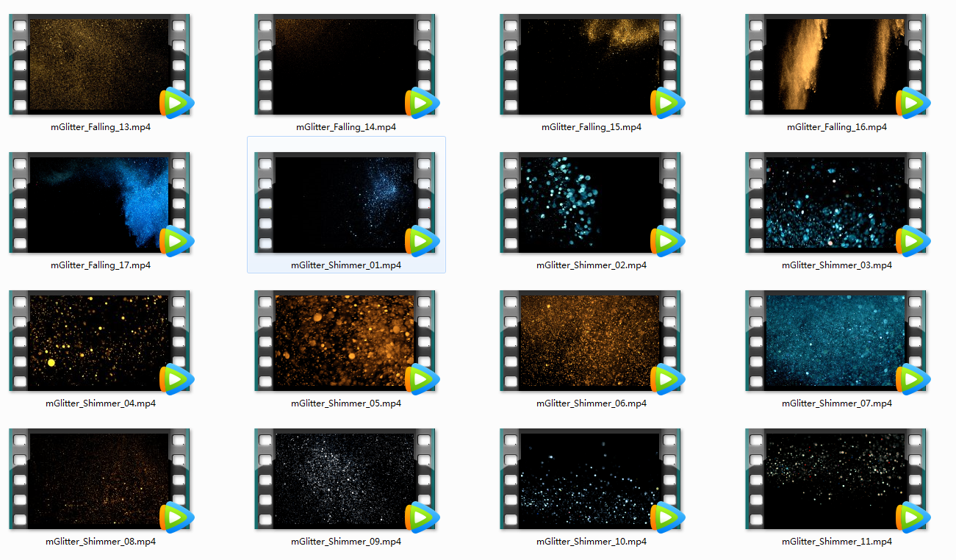Select the mGlitter_Shimmer_06.mp4 video thumbnail
Screen dimensions: 956x560
pyautogui.click(x=591, y=341)
